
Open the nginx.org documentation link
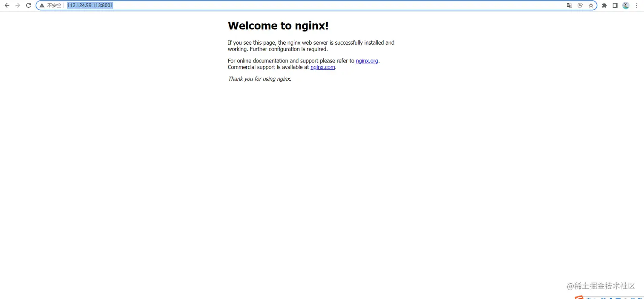pos(367,61)
